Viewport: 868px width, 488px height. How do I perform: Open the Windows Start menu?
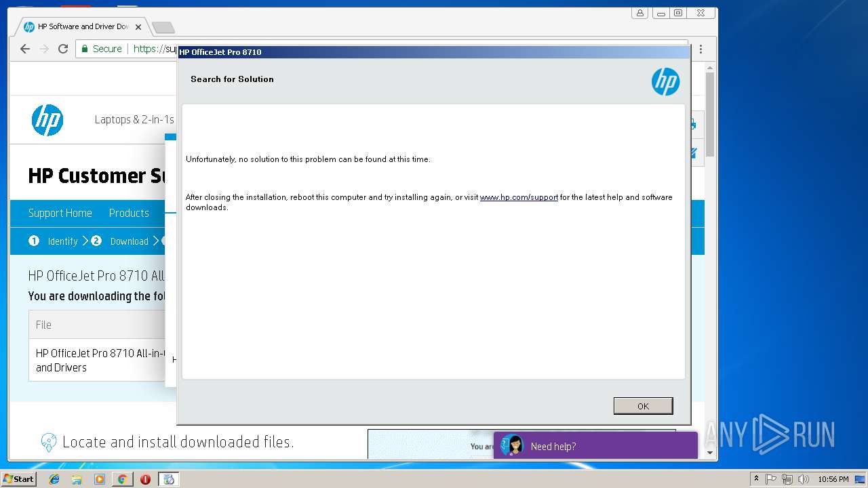click(18, 479)
